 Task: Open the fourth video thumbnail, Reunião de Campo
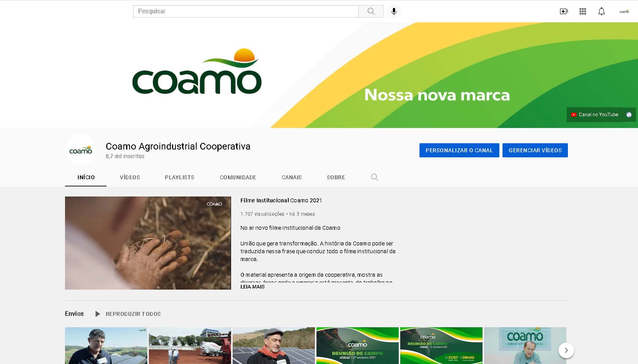[358, 346]
